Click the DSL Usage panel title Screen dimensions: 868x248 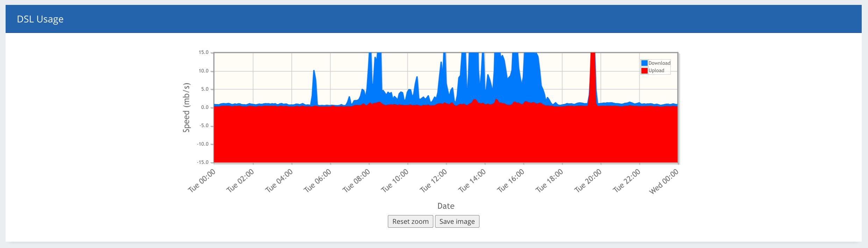click(40, 19)
